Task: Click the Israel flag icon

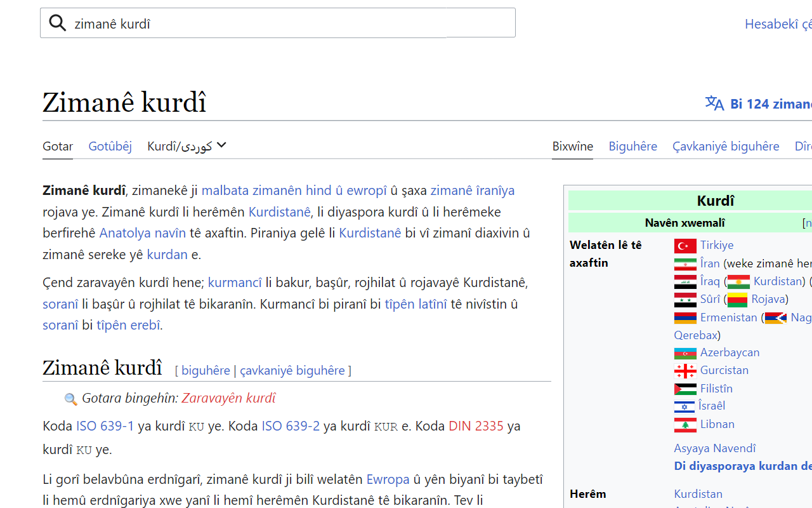Action: (x=684, y=406)
